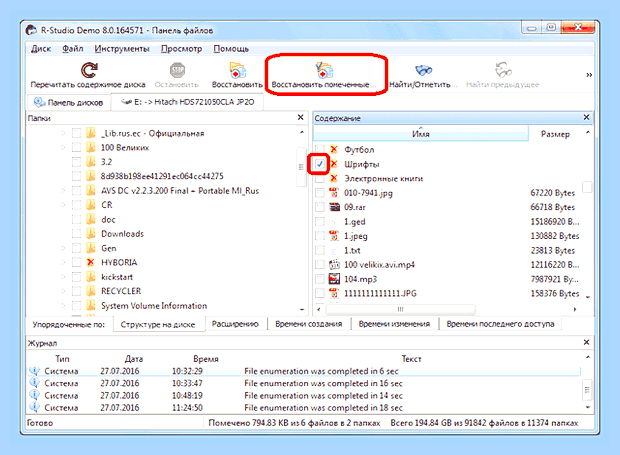Expand the CR folder
The image size is (620, 455).
tap(63, 205)
